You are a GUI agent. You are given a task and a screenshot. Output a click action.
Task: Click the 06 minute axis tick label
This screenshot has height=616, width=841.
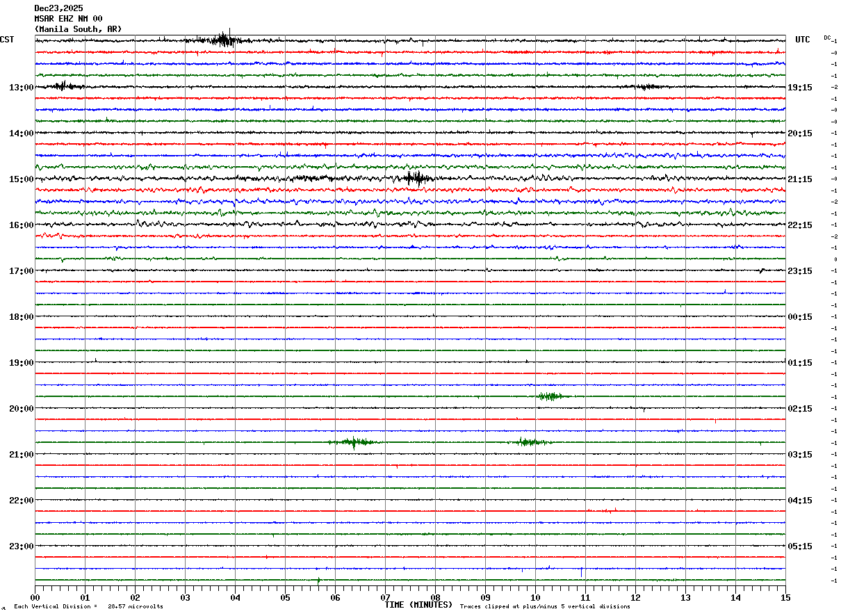click(335, 597)
